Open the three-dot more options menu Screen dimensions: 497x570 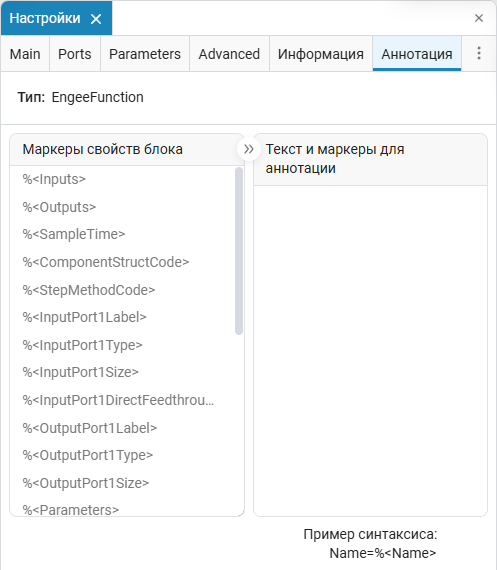(479, 53)
